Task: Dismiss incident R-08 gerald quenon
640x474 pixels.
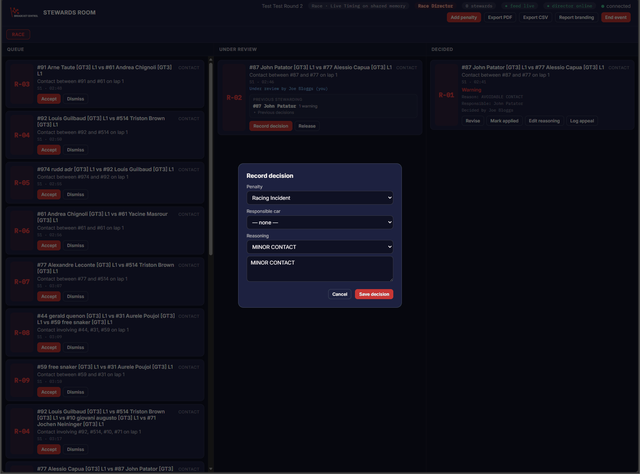Action: [x=76, y=347]
